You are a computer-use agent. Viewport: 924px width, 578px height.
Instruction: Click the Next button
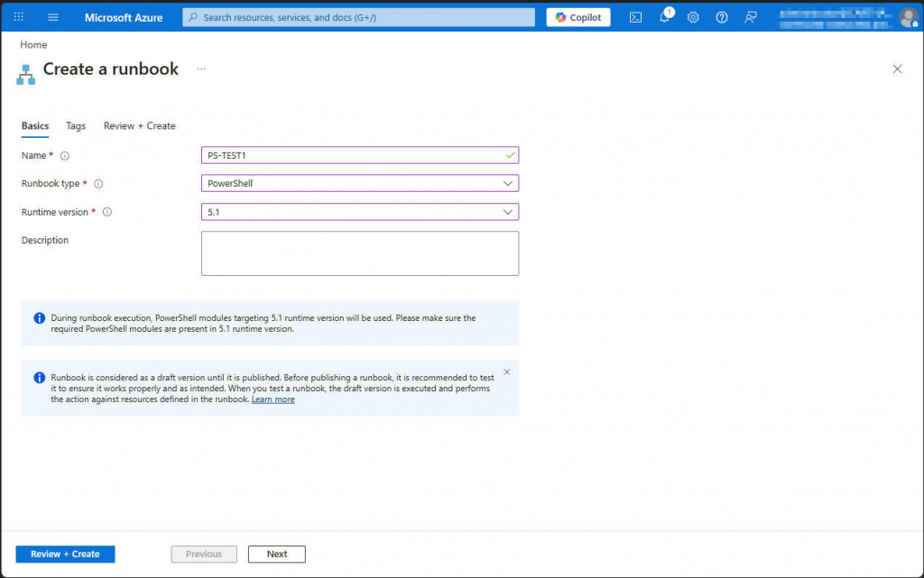tap(276, 554)
